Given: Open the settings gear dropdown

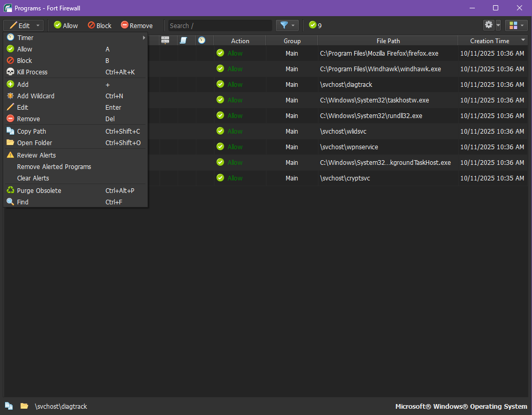Looking at the screenshot, I should pyautogui.click(x=491, y=25).
